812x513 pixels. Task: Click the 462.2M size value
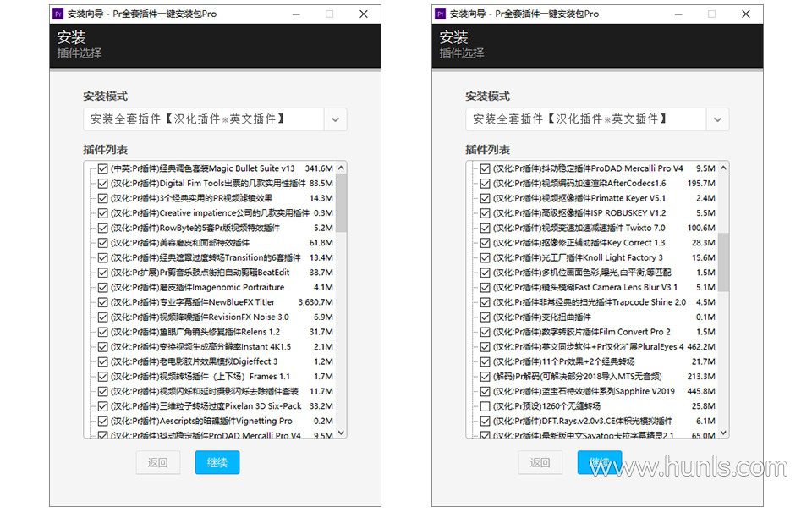[701, 347]
